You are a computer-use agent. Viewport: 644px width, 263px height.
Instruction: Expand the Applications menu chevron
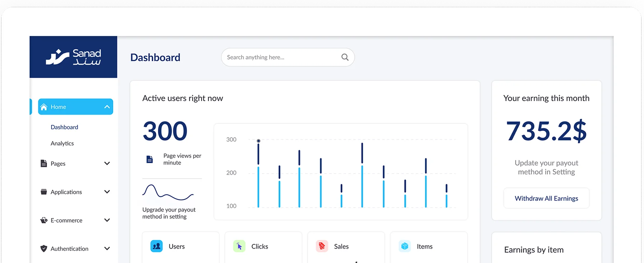(x=107, y=192)
